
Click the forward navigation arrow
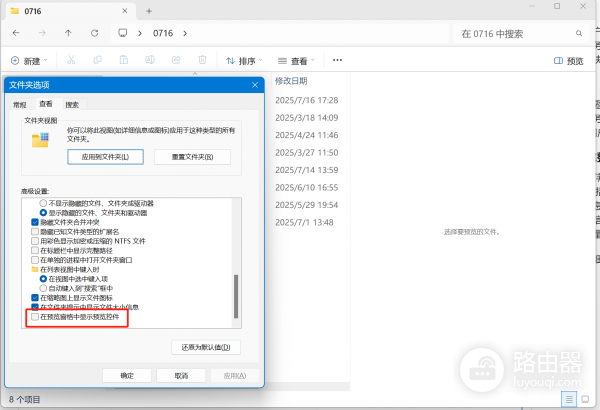coord(42,33)
